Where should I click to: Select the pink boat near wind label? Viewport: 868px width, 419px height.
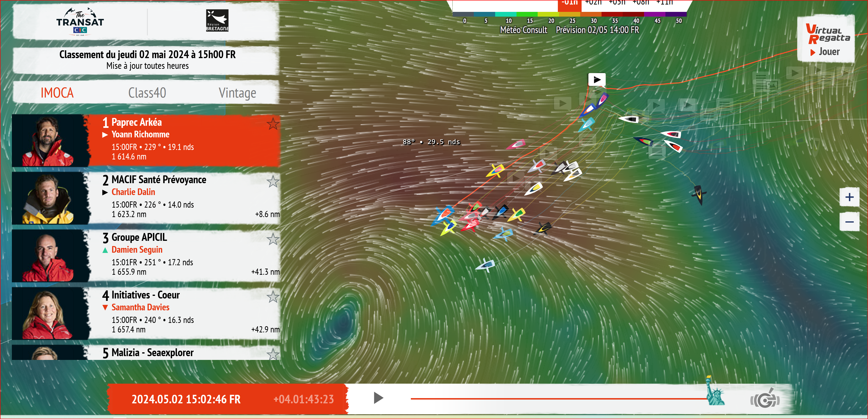point(516,144)
